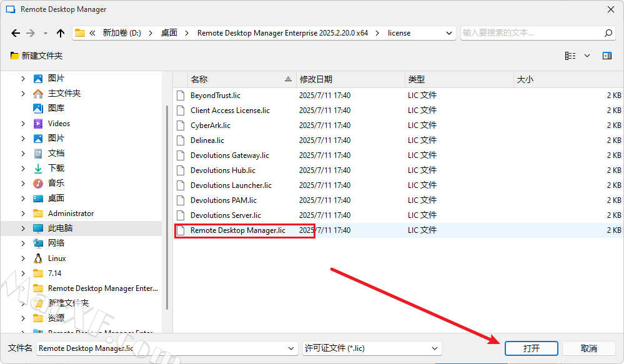
Task: Expand the address bar history dropdown
Action: (449, 33)
